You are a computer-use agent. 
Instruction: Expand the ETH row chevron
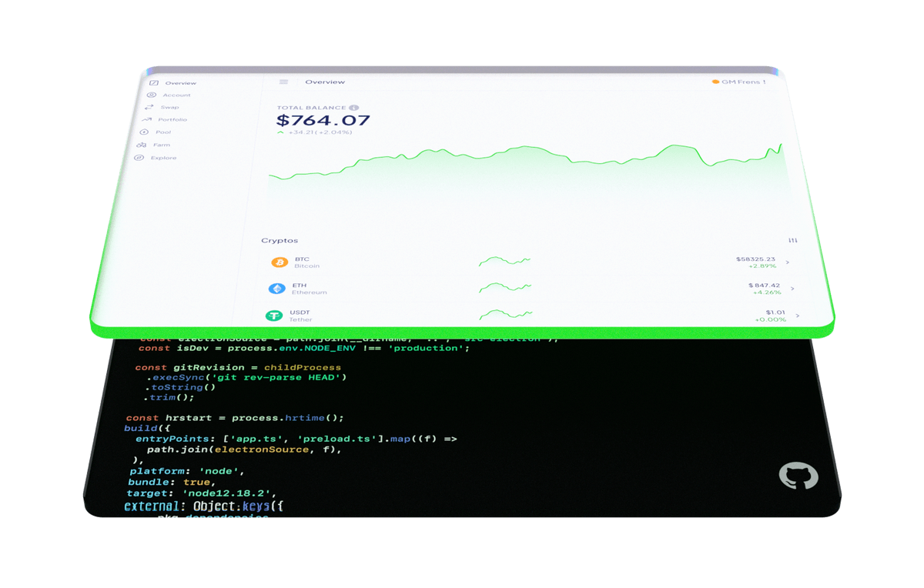pyautogui.click(x=792, y=289)
